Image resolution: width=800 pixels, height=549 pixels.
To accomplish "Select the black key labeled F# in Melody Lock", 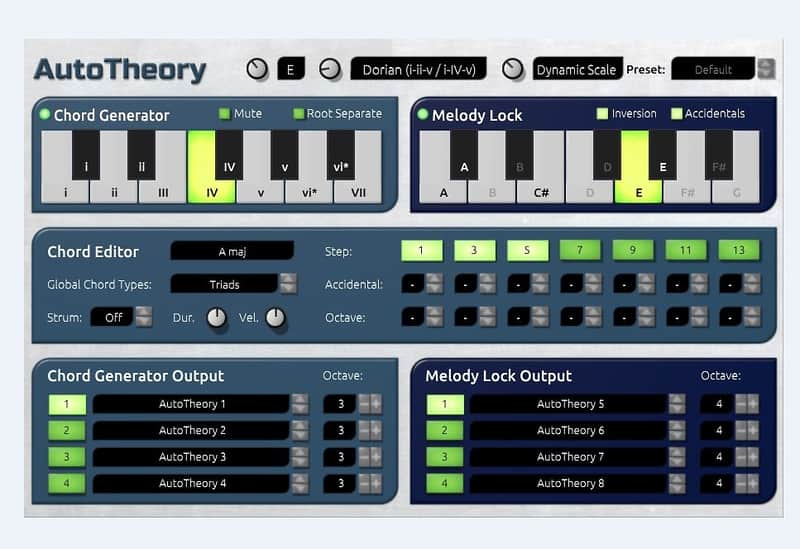I will [x=718, y=156].
